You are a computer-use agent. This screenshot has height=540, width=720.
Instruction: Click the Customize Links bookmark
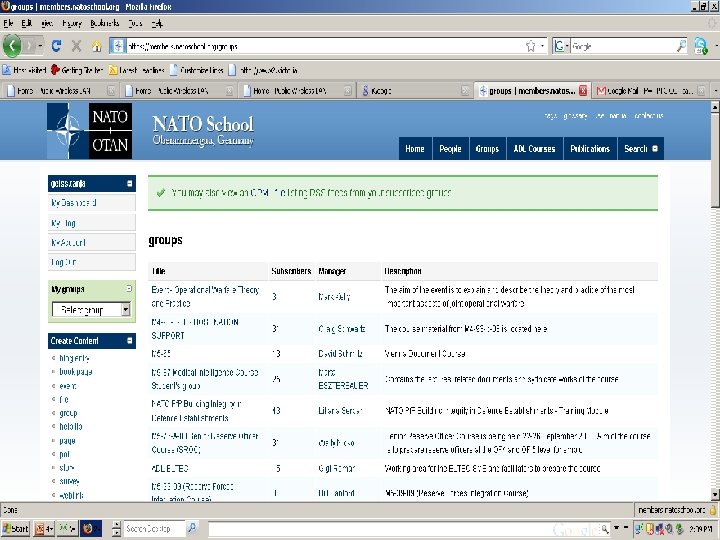[197, 70]
